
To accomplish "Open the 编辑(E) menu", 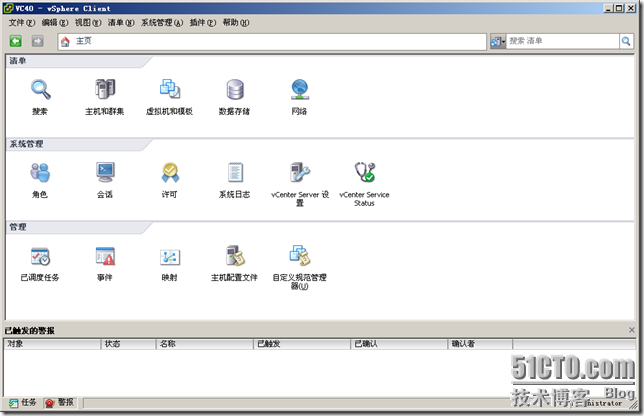I will pos(55,23).
